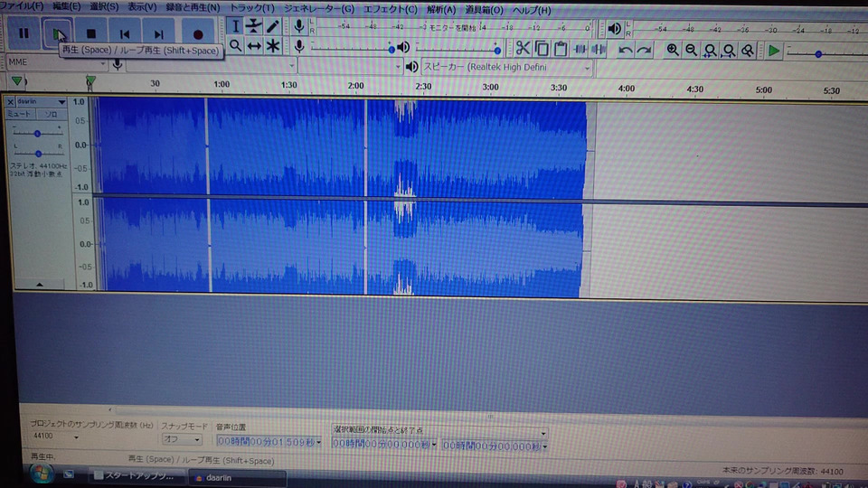
Task: Open the ファイル(F) menu
Action: tap(22, 5)
